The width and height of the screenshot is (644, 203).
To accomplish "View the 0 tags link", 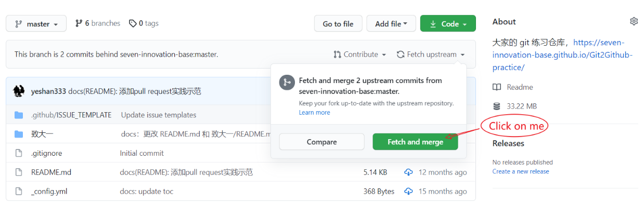I will (144, 23).
